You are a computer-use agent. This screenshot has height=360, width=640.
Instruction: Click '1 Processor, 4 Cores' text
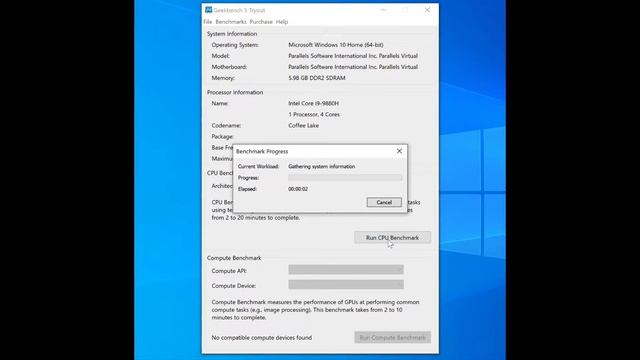click(314, 114)
